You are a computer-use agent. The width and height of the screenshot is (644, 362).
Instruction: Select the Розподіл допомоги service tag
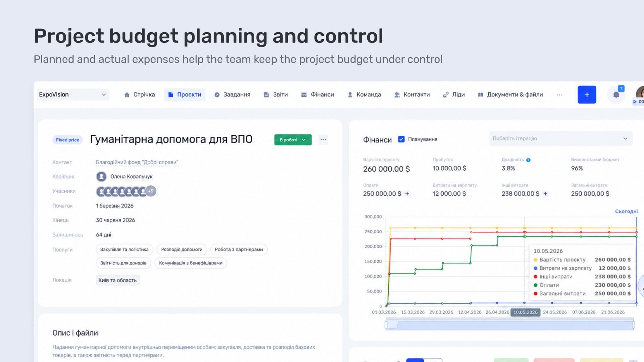182,249
